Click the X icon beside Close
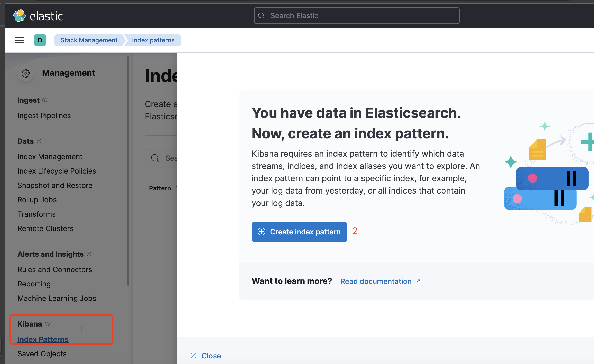Image resolution: width=594 pixels, height=364 pixels. (193, 356)
